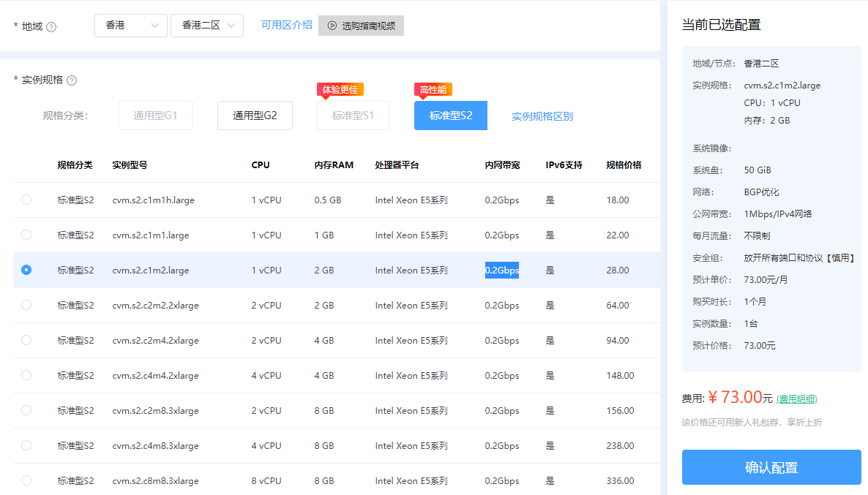Click the 高性能 badge
Viewport: 868px width, 495px height.
433,90
